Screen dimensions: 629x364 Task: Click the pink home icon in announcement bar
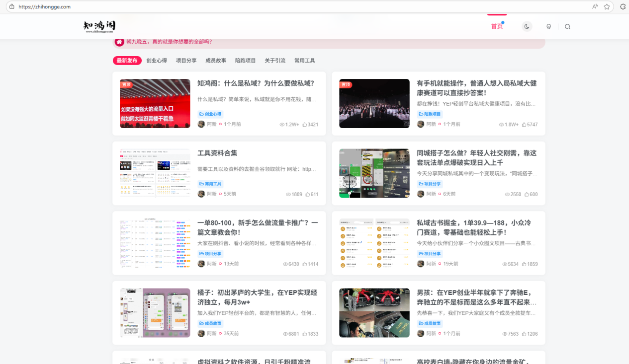click(119, 42)
